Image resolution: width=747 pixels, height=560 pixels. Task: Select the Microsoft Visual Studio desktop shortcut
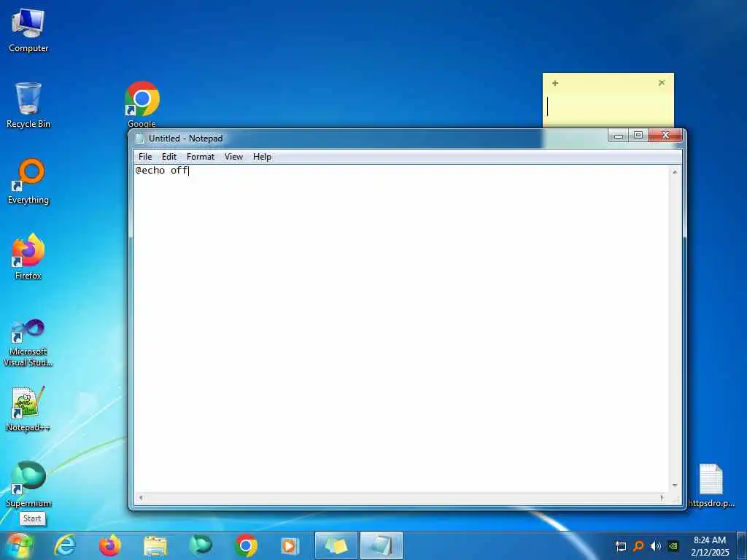[28, 343]
